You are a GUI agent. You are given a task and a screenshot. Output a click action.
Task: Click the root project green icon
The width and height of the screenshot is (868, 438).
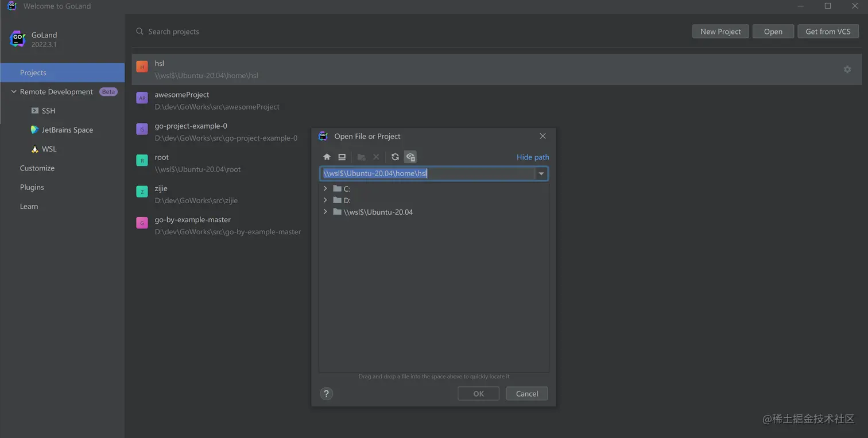point(142,161)
